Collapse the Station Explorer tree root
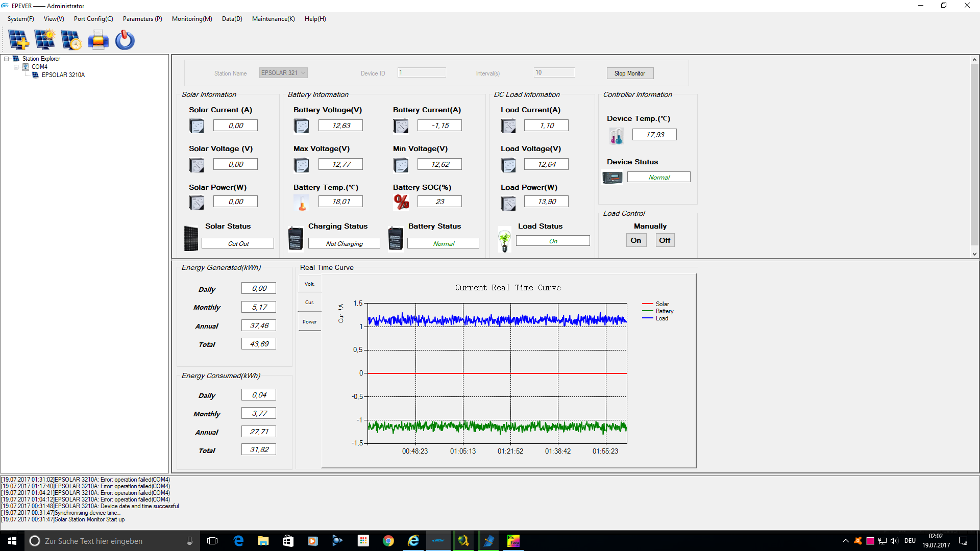Image resolution: width=980 pixels, height=551 pixels. [7, 59]
